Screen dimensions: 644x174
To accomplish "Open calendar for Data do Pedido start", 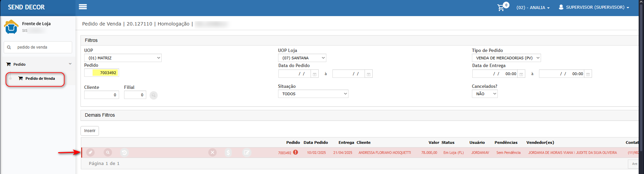I will [x=315, y=74].
